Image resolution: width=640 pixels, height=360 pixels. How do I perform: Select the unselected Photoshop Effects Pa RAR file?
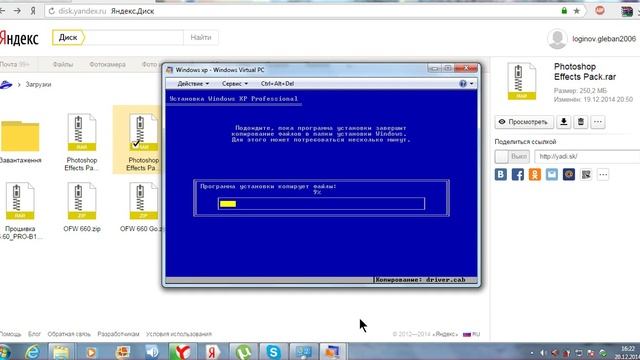click(x=82, y=142)
